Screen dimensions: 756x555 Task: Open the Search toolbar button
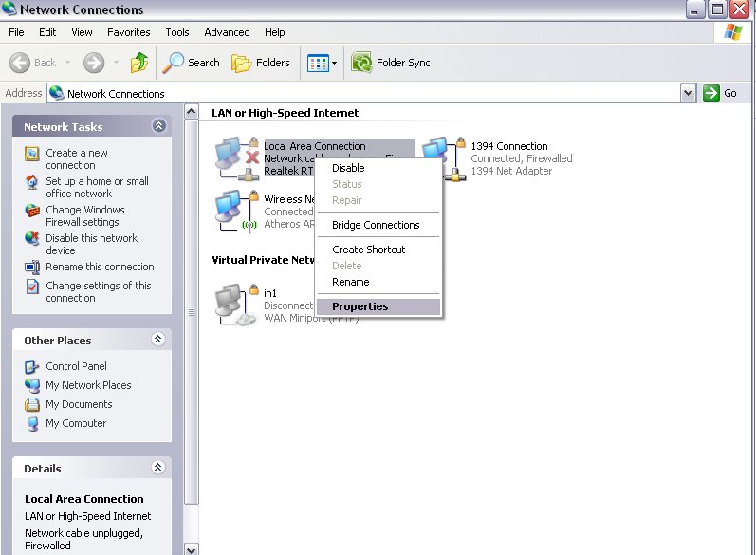(191, 63)
